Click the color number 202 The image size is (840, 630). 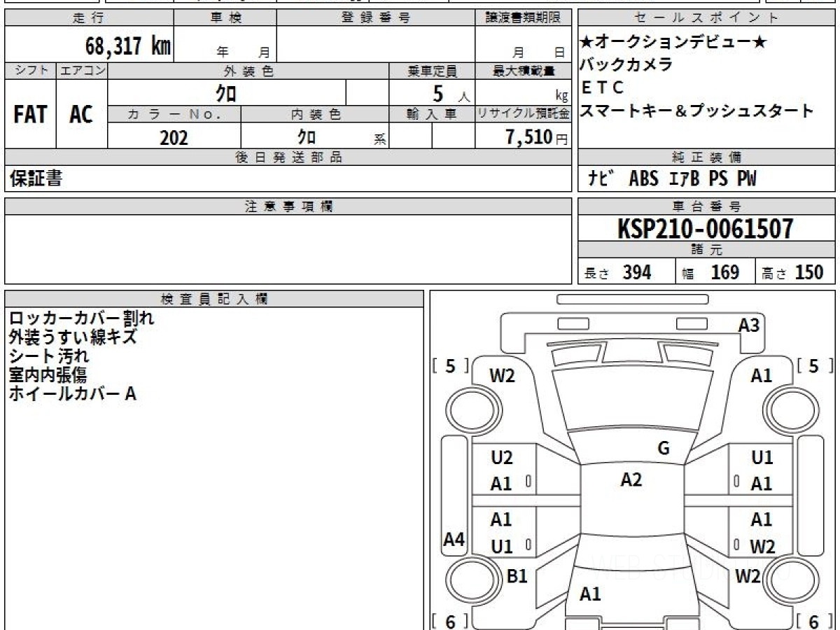174,137
